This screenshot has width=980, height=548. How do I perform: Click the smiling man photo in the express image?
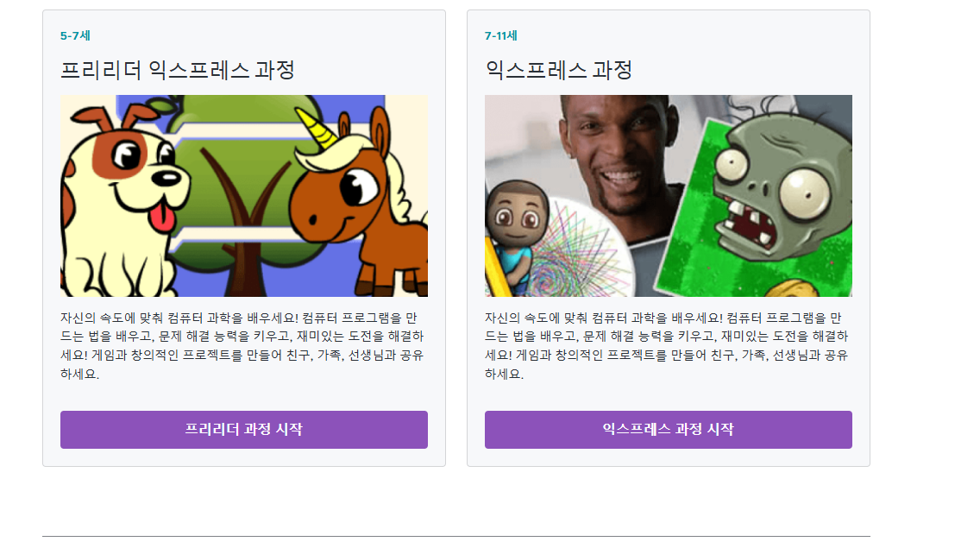pos(619,156)
